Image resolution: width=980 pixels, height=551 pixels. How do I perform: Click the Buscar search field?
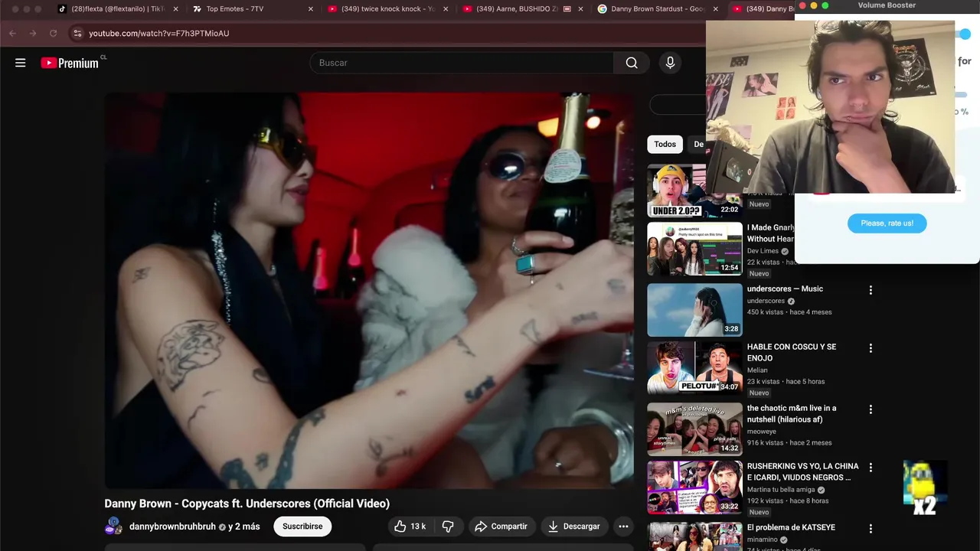462,63
